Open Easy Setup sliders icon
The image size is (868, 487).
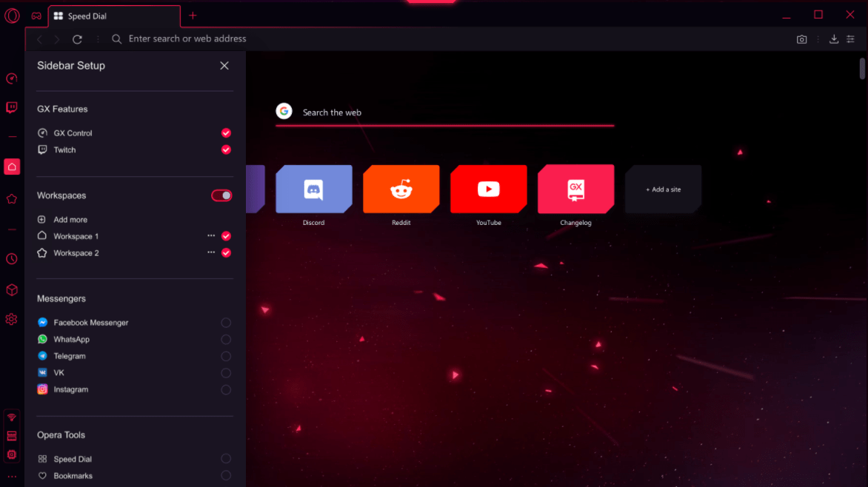851,39
